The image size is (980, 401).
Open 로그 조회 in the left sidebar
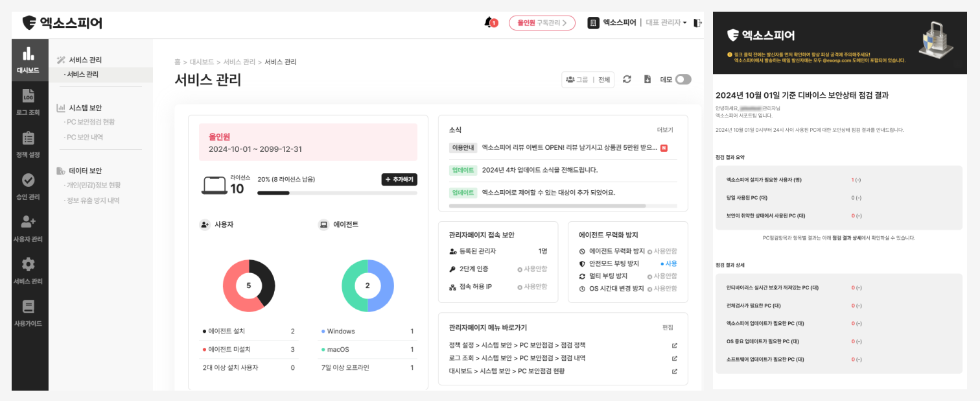[29, 103]
